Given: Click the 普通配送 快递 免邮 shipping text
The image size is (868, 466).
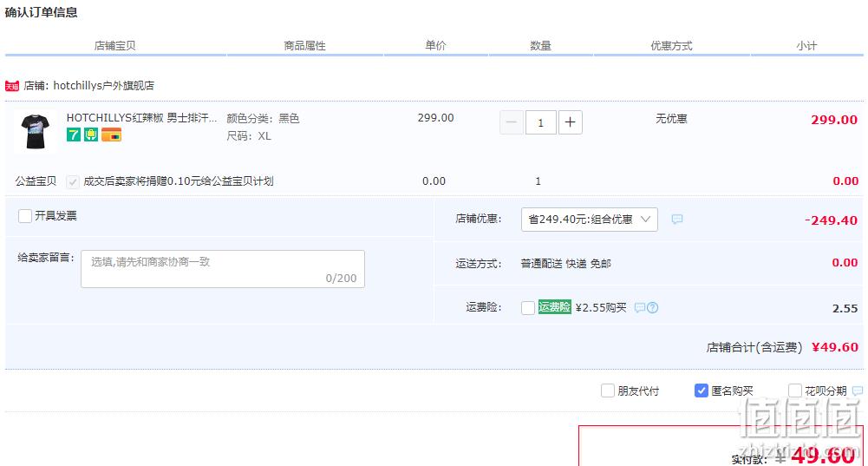Looking at the screenshot, I should [565, 263].
